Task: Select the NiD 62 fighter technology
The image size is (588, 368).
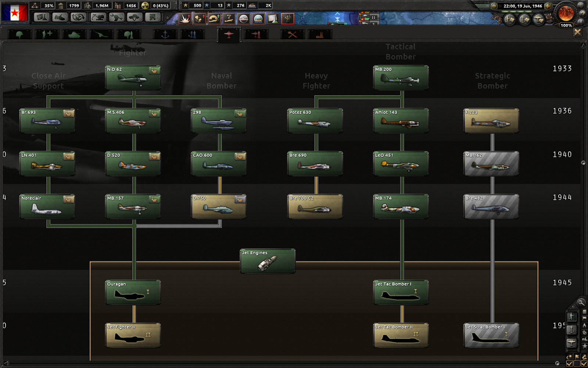Action: [133, 78]
